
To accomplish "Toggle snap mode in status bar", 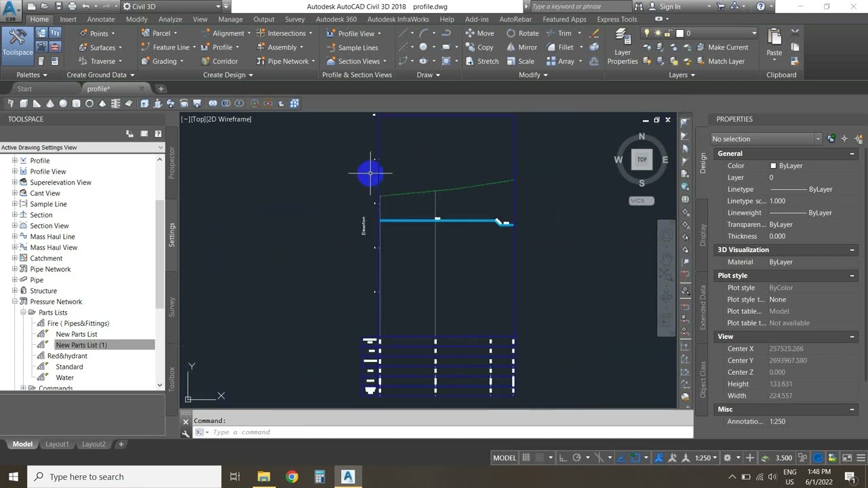I will click(541, 457).
